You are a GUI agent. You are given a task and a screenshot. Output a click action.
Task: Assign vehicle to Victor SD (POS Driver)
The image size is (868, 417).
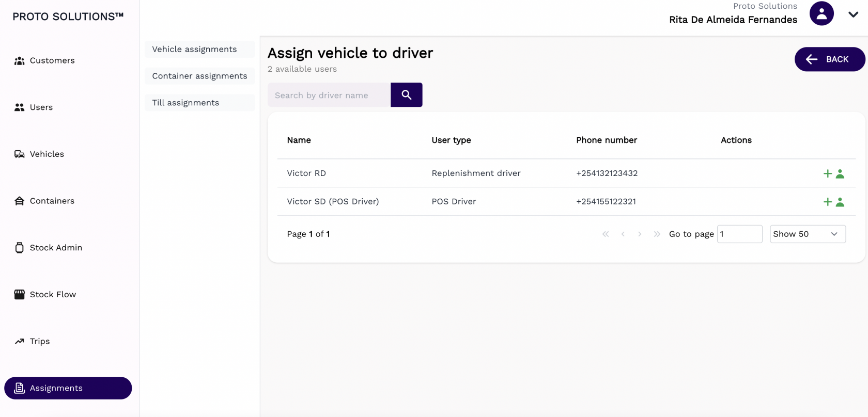833,202
